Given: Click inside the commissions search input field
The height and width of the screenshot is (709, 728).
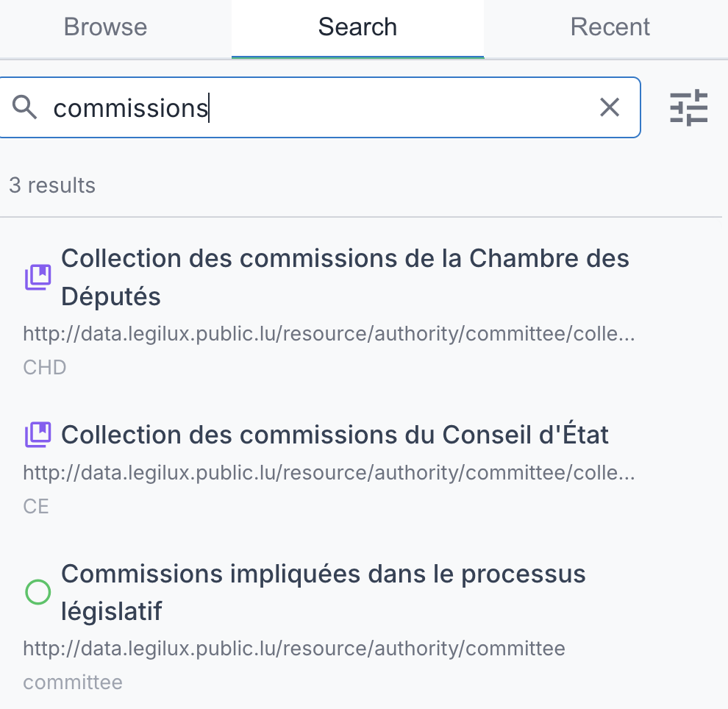Looking at the screenshot, I should coord(294,107).
